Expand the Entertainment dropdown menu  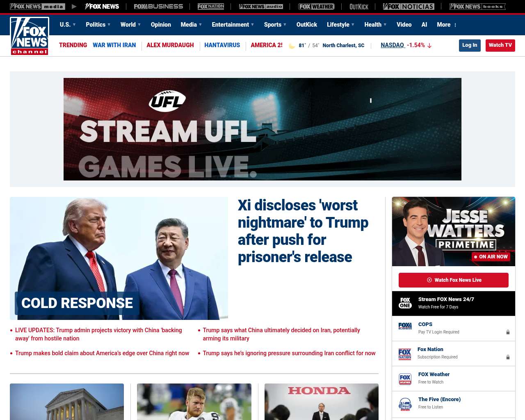coord(233,25)
